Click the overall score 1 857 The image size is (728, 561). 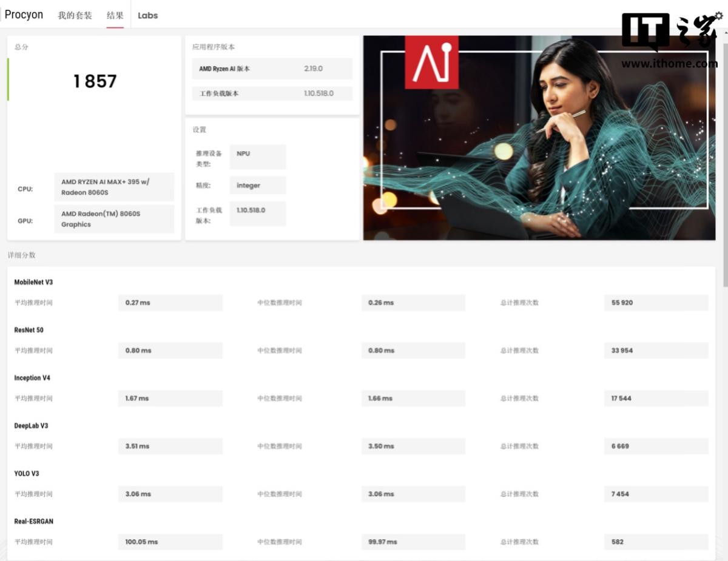95,81
